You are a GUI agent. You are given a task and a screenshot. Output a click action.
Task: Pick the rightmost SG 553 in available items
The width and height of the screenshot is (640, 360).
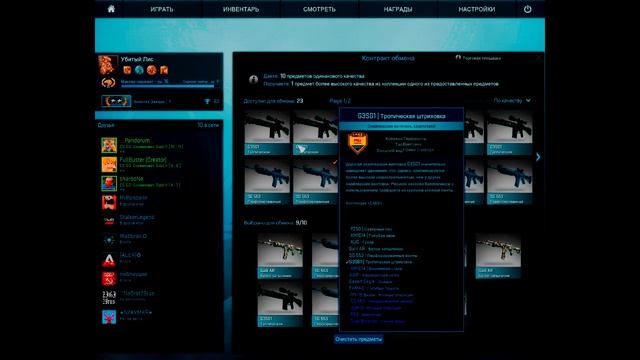[x=509, y=182]
